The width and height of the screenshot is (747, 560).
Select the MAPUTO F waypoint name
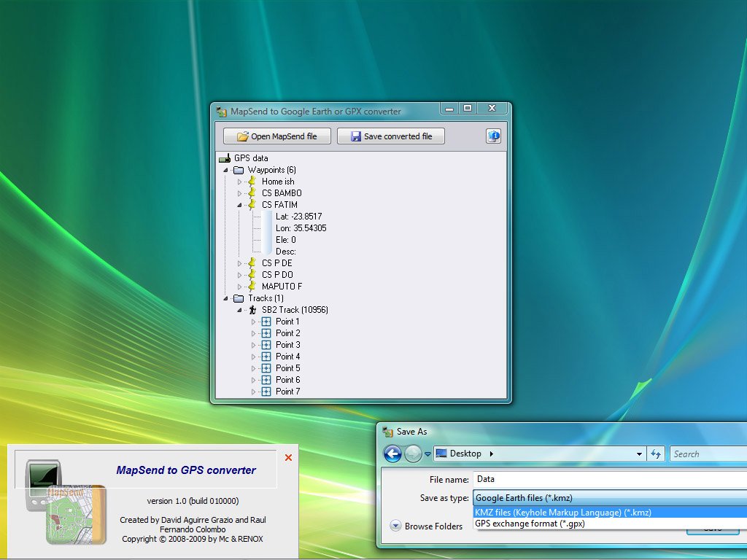click(x=282, y=286)
